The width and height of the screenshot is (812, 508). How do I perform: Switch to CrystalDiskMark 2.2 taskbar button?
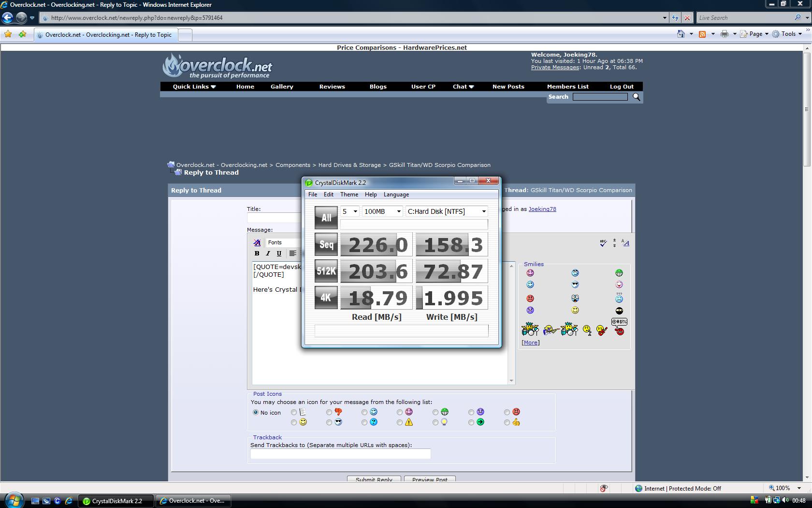(x=116, y=501)
